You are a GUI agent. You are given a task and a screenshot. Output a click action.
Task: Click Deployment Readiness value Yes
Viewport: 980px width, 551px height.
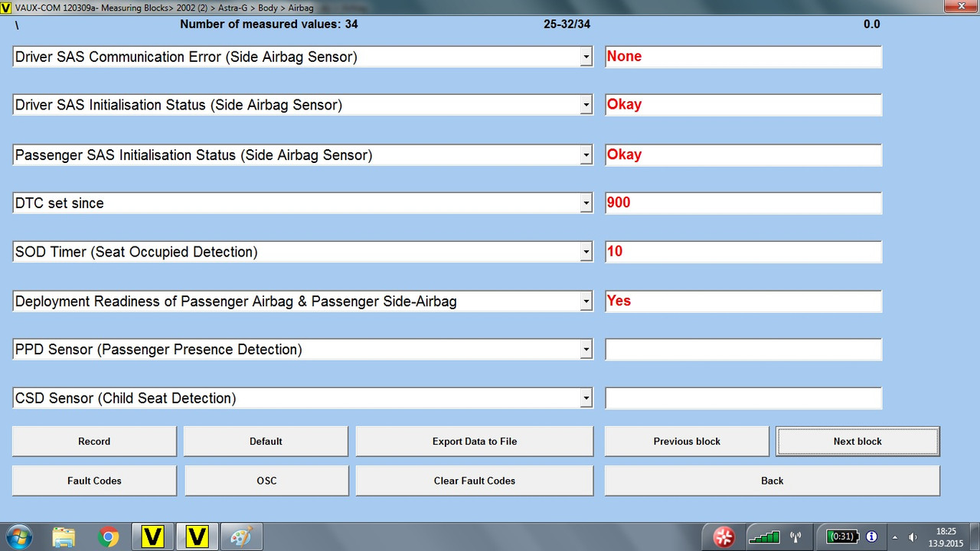pyautogui.click(x=743, y=302)
